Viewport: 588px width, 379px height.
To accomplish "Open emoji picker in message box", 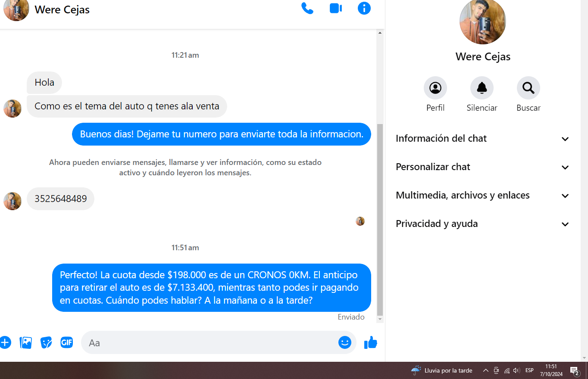I will [x=344, y=342].
